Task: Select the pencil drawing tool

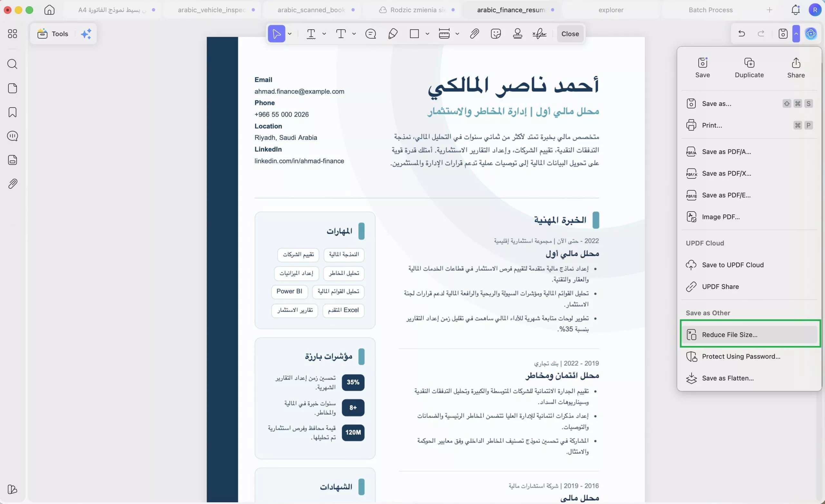Action: click(x=393, y=33)
